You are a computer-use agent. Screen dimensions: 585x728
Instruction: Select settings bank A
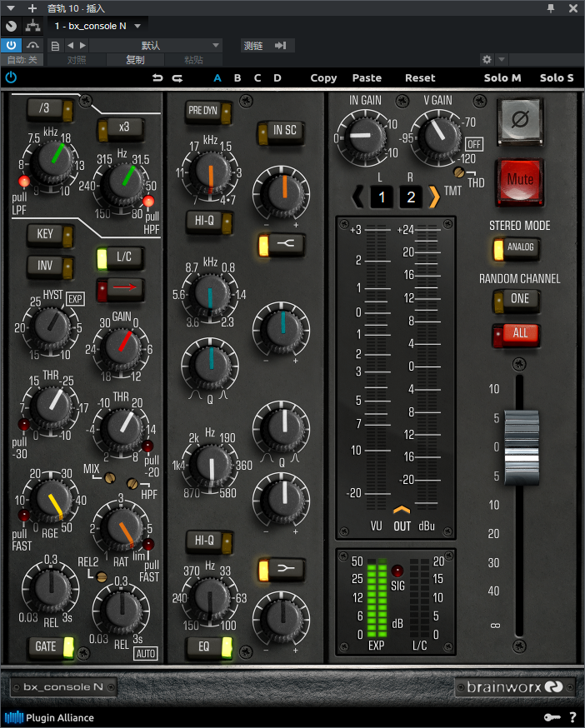(x=217, y=78)
